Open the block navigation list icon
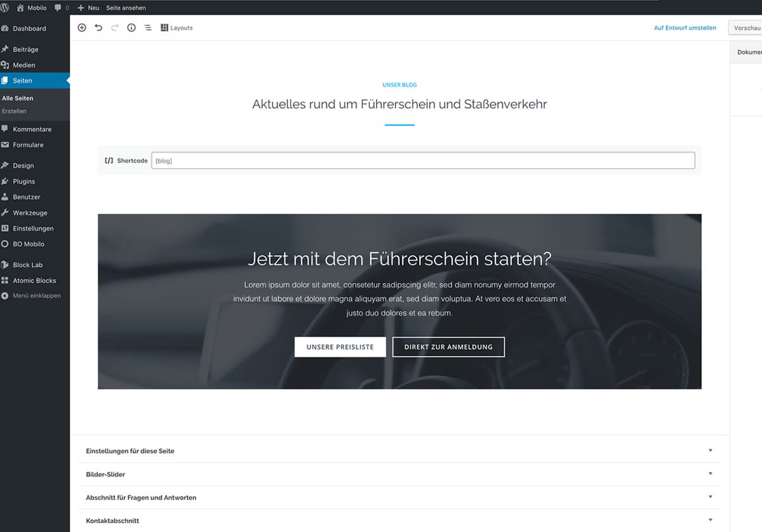Viewport: 762px width, 532px height. point(148,28)
